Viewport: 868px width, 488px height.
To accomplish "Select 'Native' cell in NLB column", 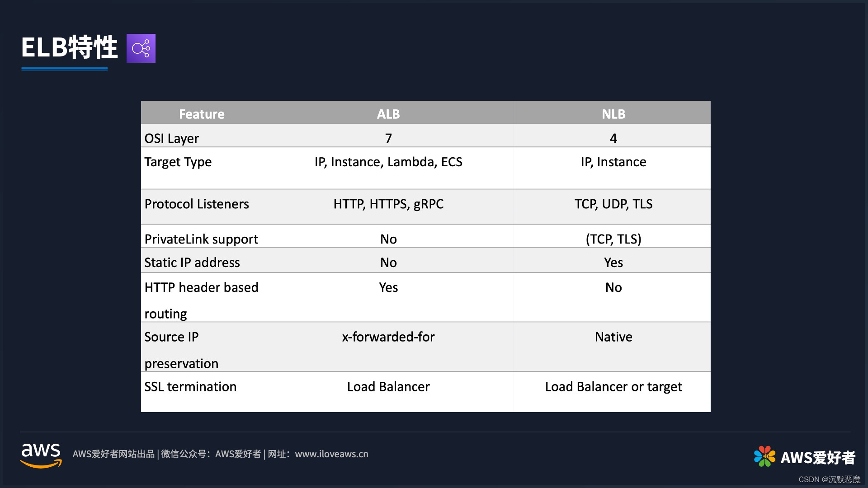I will click(613, 337).
